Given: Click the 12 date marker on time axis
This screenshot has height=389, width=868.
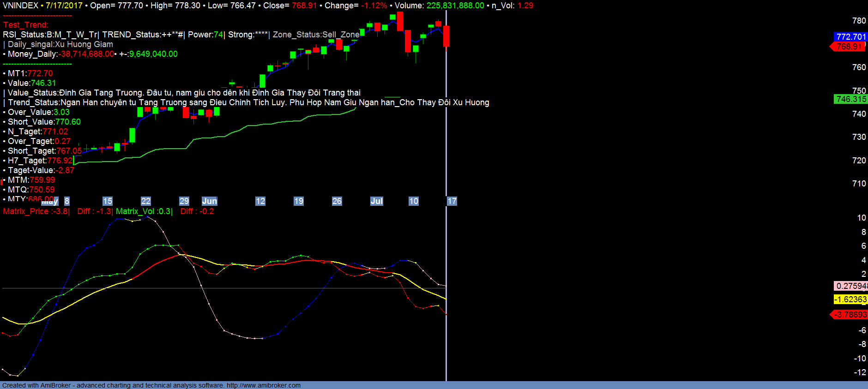Looking at the screenshot, I should [x=260, y=201].
